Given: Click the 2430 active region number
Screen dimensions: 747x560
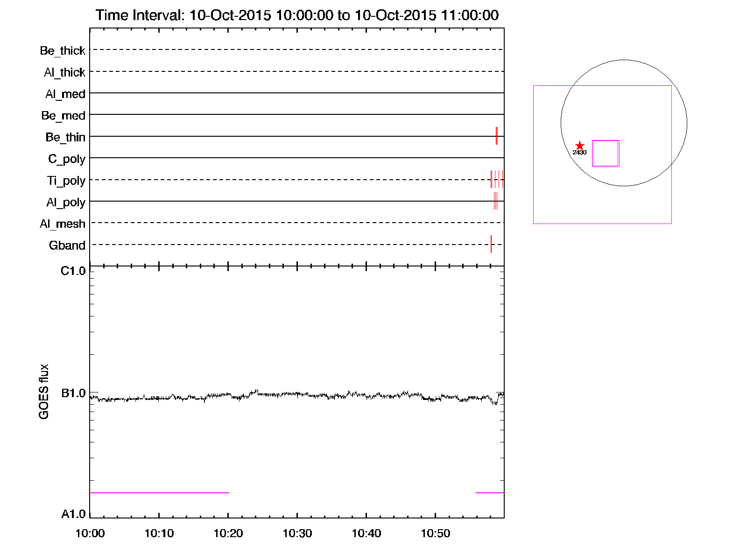Looking at the screenshot, I should 579,153.
